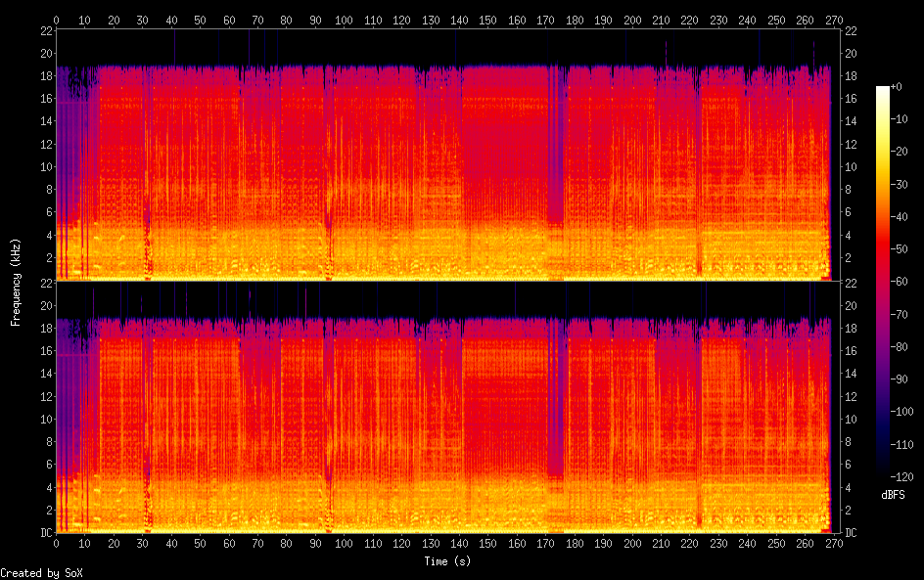Click the quiet gap near 172 seconds, top channel
This screenshot has height=580, width=924.
point(555,147)
